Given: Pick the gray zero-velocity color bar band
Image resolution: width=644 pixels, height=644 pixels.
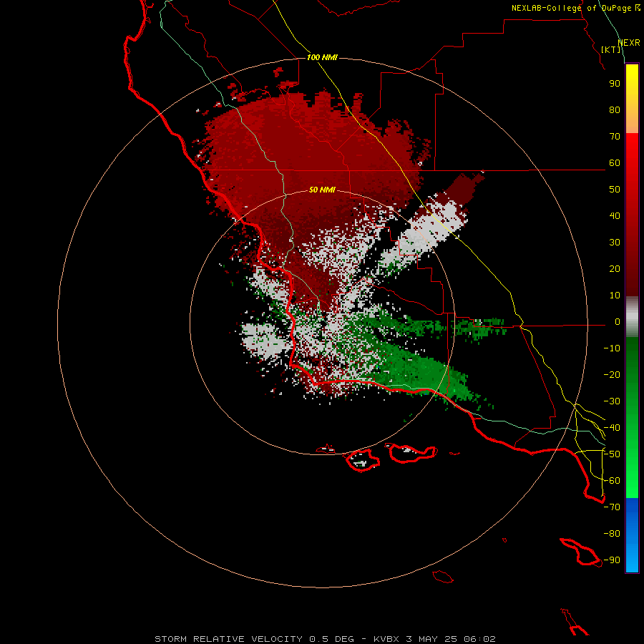Looking at the screenshot, I should click(632, 317).
